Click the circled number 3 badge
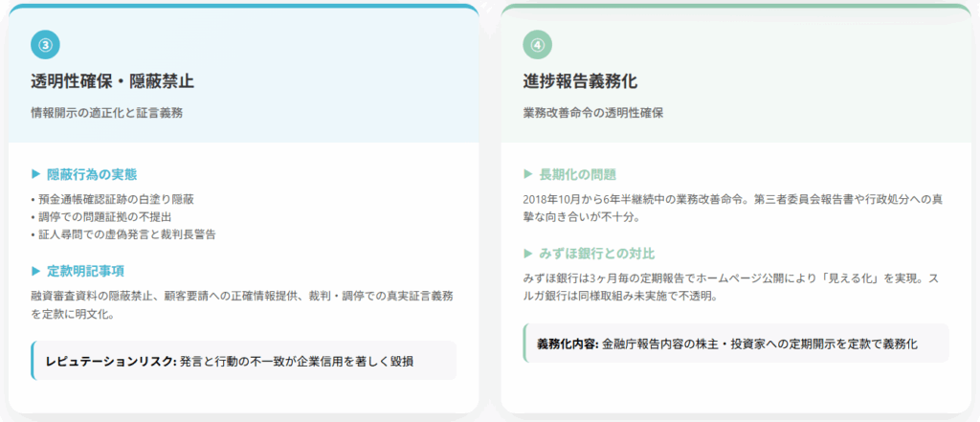The image size is (980, 422). coord(45,44)
